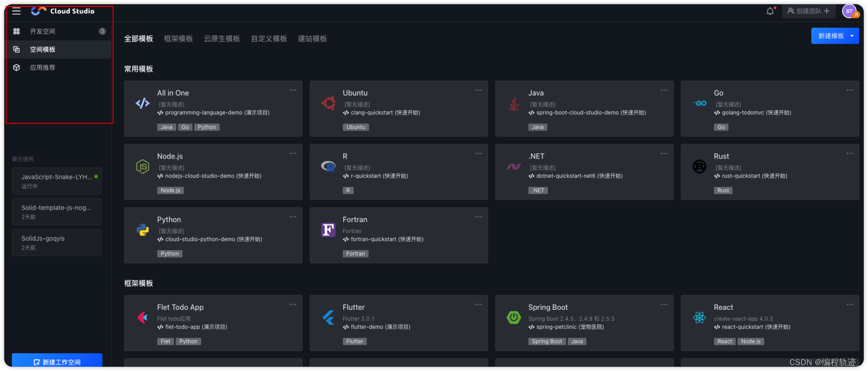Open recent workspace JavaScript-Snake-LYH
Image resolution: width=868 pixels, height=371 pixels.
57,181
